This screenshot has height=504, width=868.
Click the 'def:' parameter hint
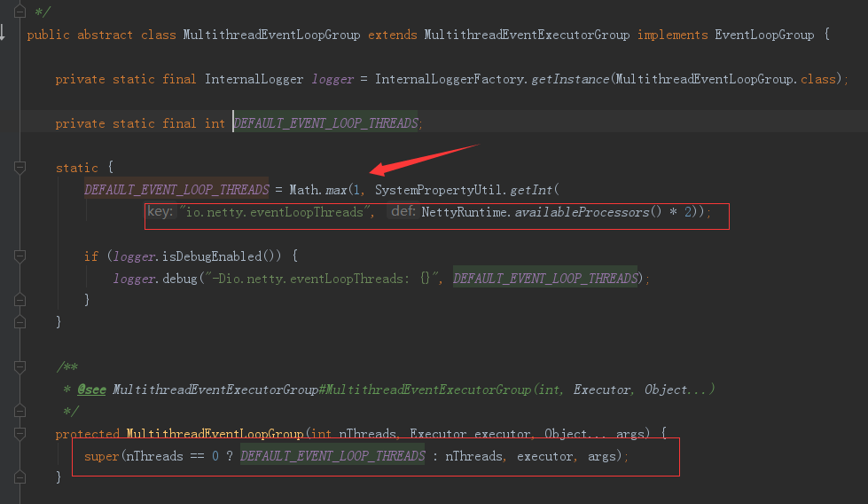[403, 211]
